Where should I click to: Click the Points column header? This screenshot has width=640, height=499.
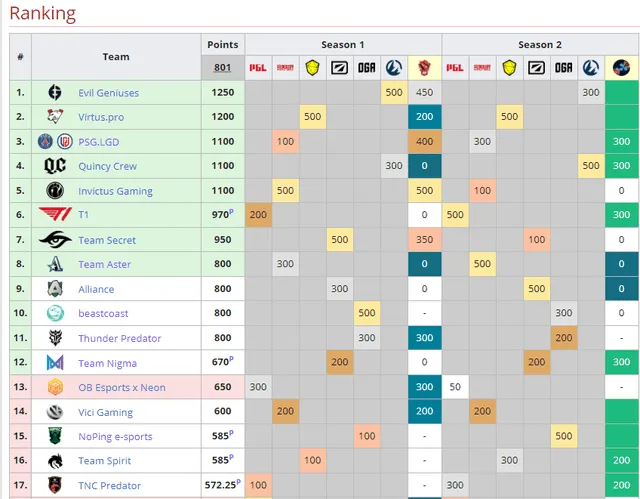(223, 44)
